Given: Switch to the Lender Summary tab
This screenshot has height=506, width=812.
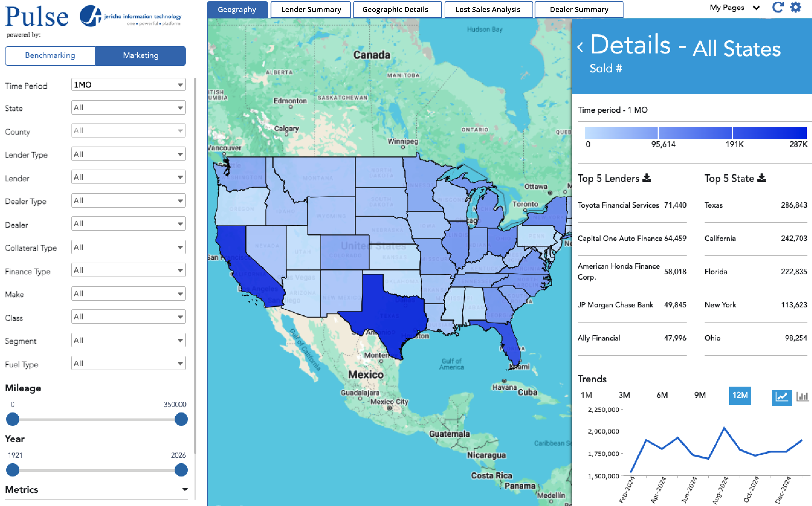Looking at the screenshot, I should (311, 9).
